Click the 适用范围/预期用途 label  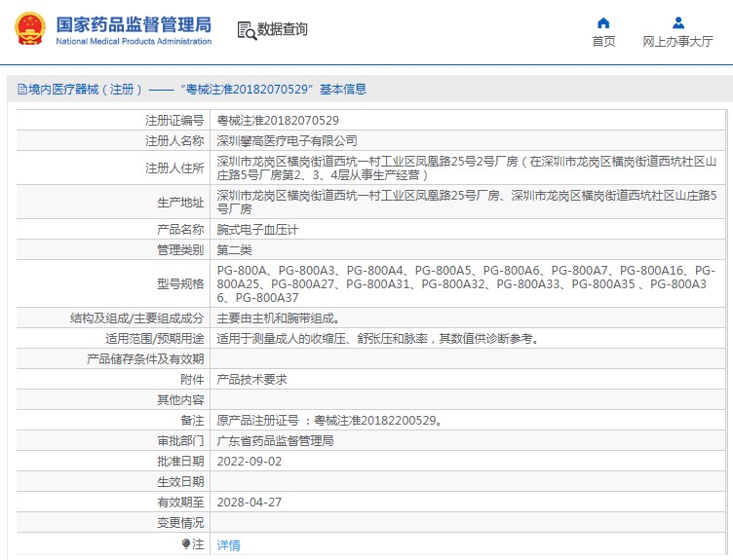pyautogui.click(x=154, y=339)
